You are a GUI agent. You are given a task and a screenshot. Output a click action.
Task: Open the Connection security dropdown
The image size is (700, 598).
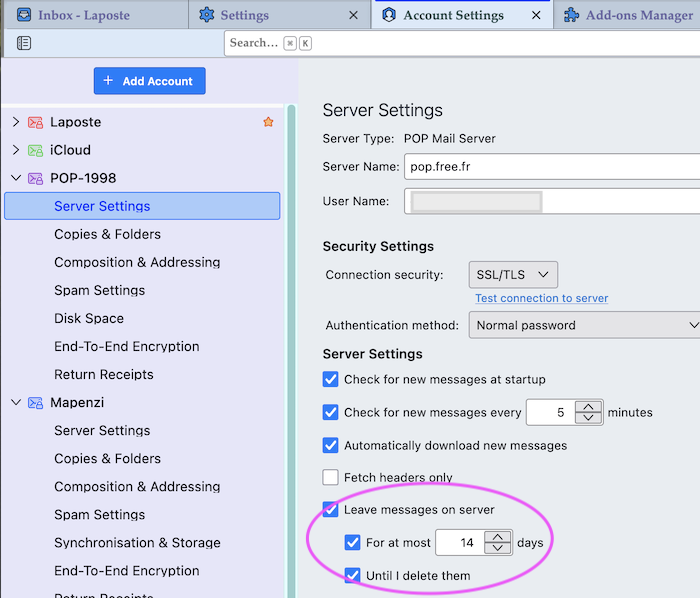click(x=513, y=275)
